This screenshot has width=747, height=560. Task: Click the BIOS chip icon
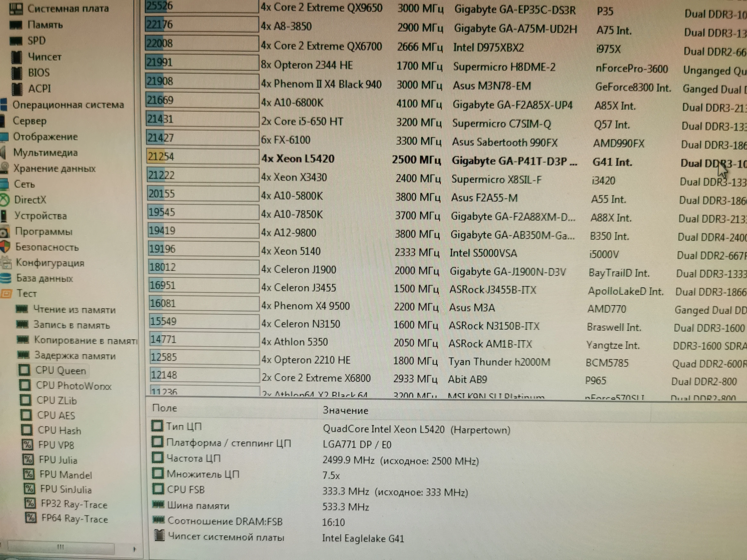coord(17,72)
